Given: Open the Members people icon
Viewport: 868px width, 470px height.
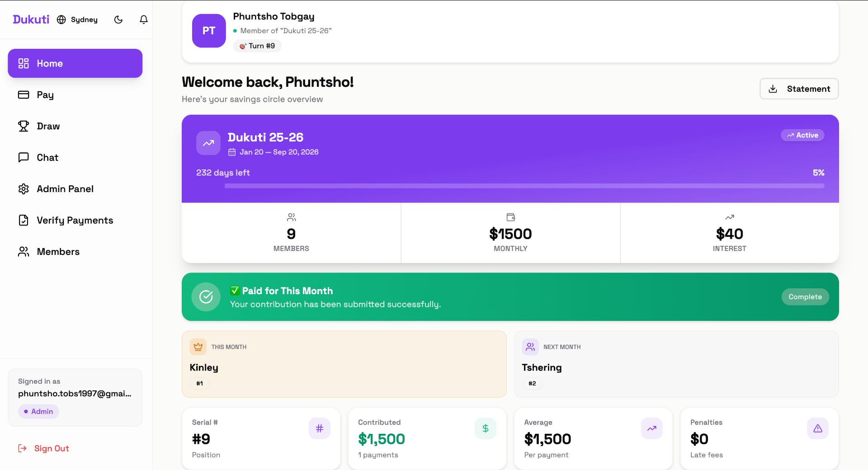Looking at the screenshot, I should pyautogui.click(x=24, y=252).
